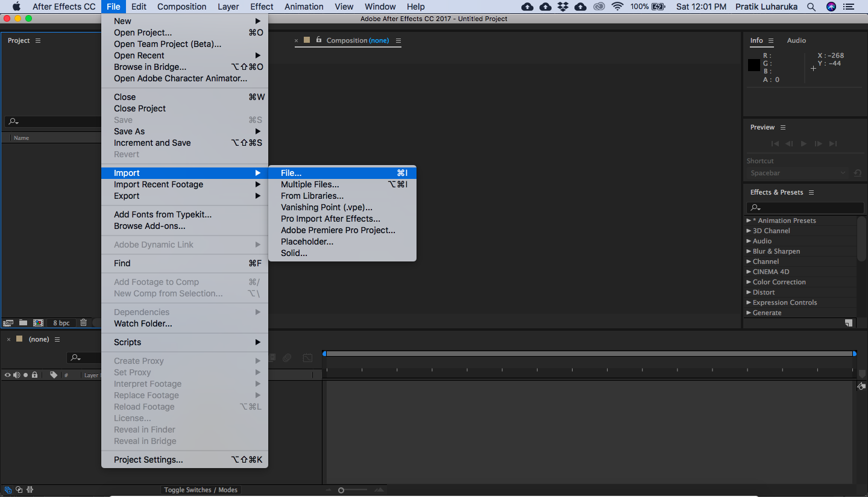Create a new folder in Project panel
This screenshot has width=868, height=497.
point(23,323)
